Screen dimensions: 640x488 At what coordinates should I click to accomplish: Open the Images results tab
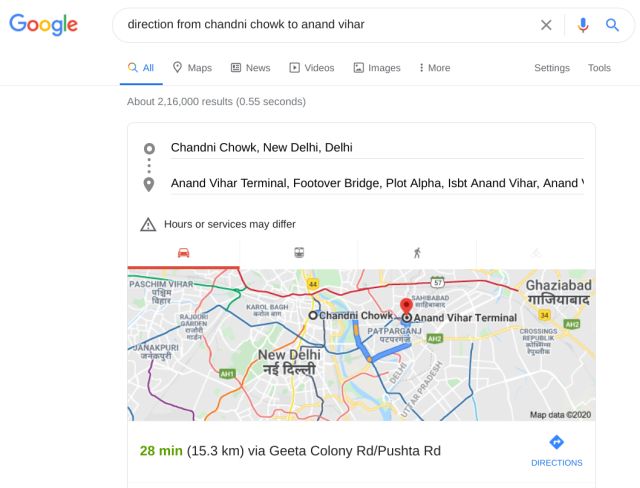coord(377,68)
